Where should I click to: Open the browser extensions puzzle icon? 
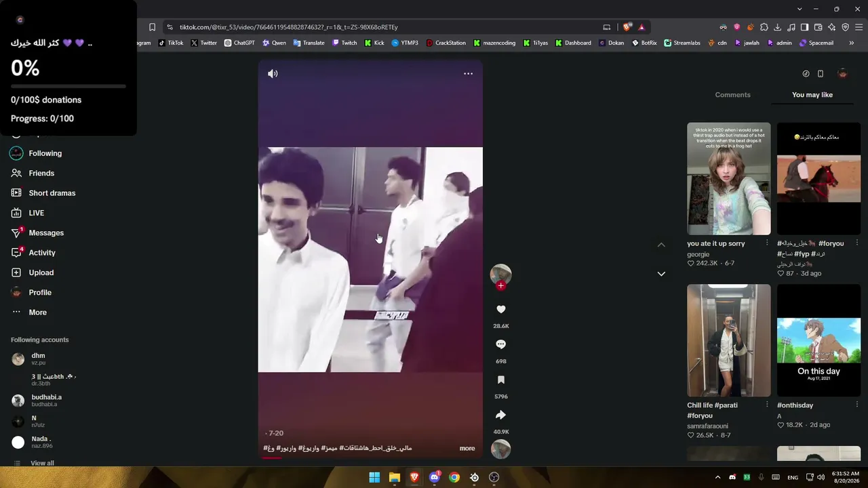764,27
